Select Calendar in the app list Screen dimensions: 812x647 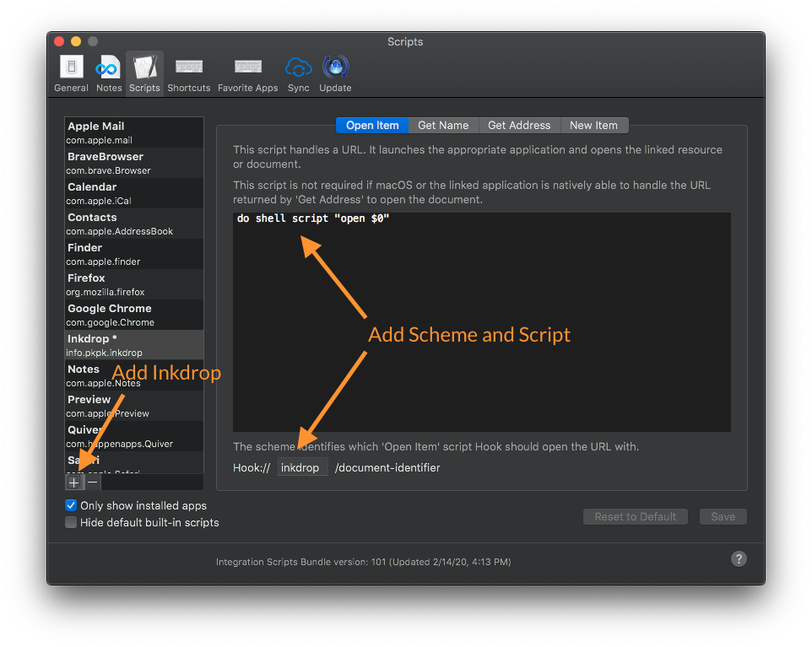pos(134,193)
